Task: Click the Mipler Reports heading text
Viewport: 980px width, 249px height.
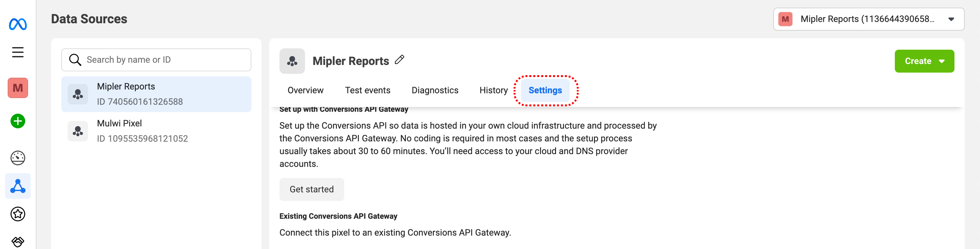Action: (351, 61)
